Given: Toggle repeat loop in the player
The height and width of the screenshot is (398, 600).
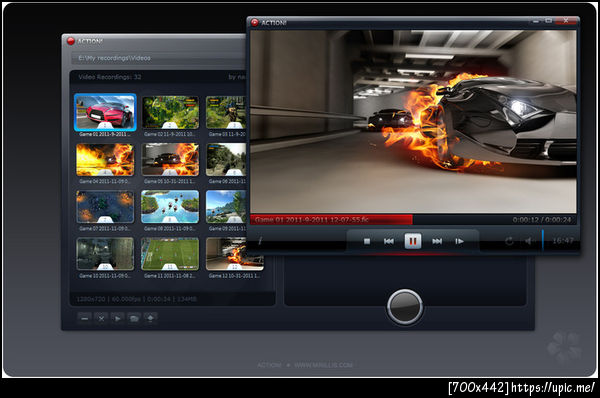Looking at the screenshot, I should click(x=509, y=241).
